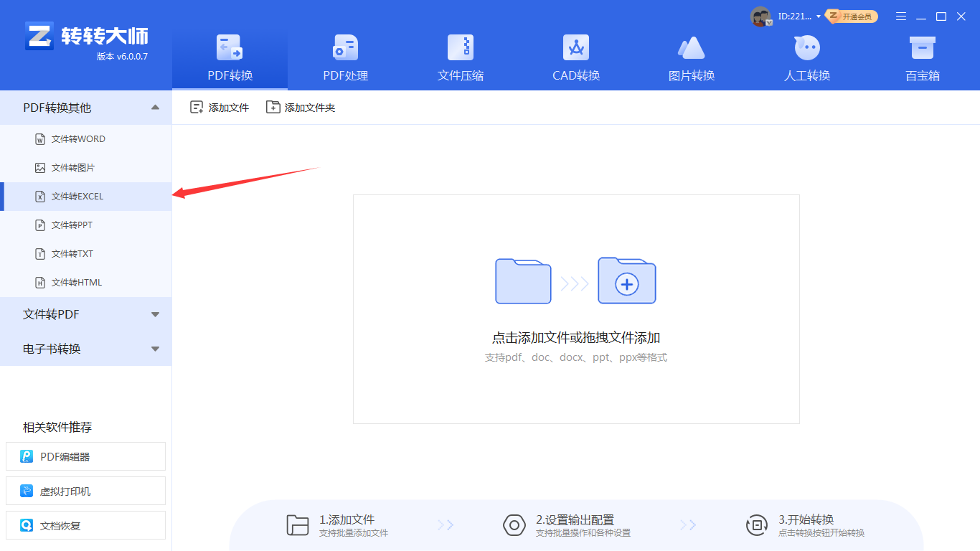The height and width of the screenshot is (551, 980).
Task: Collapse the PDF转换其他 section
Action: [x=154, y=107]
